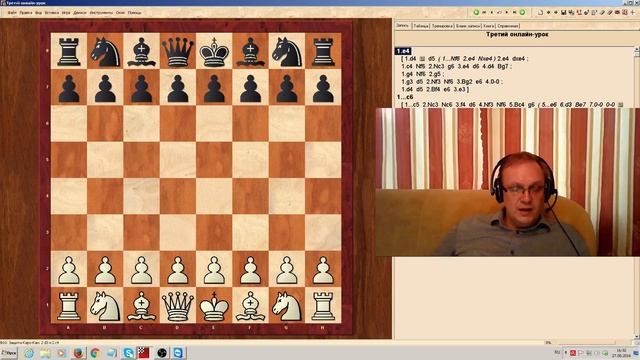Open TeamViewer from the taskbar

(178, 353)
